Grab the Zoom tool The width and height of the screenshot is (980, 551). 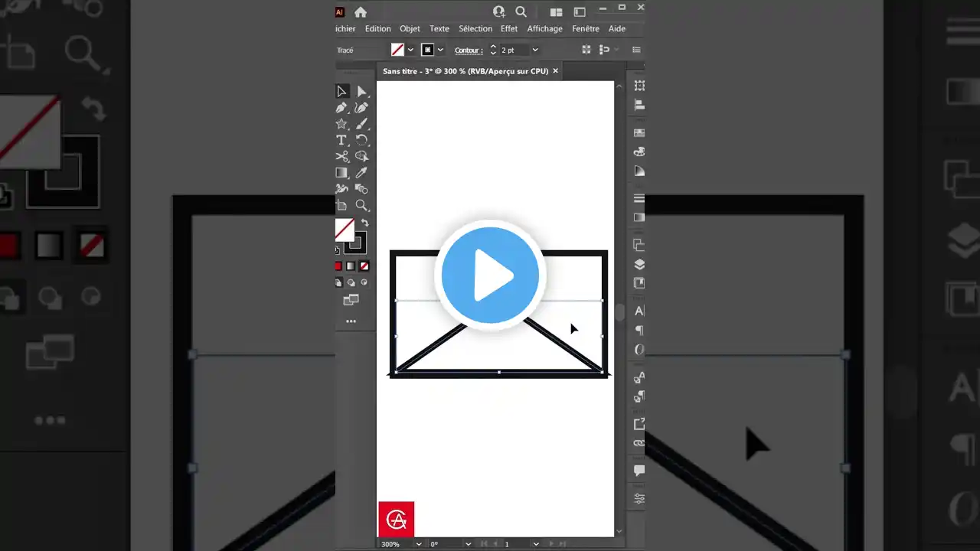click(361, 205)
